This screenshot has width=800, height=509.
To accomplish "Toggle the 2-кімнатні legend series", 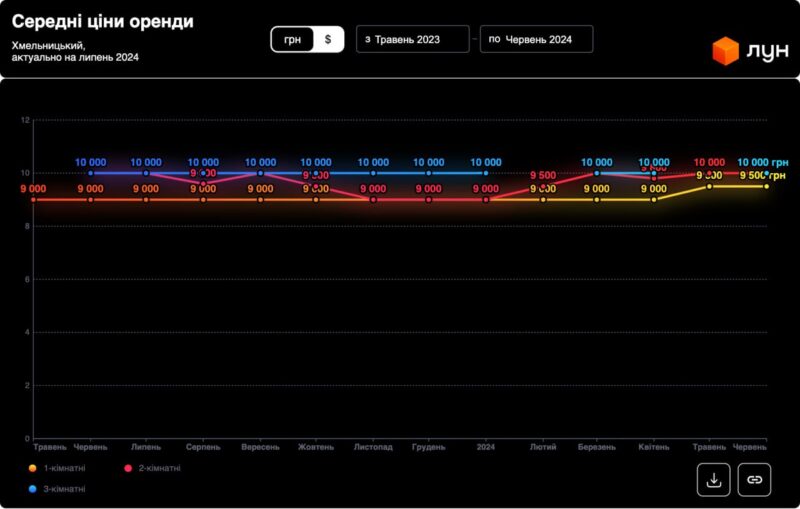I will [x=153, y=468].
